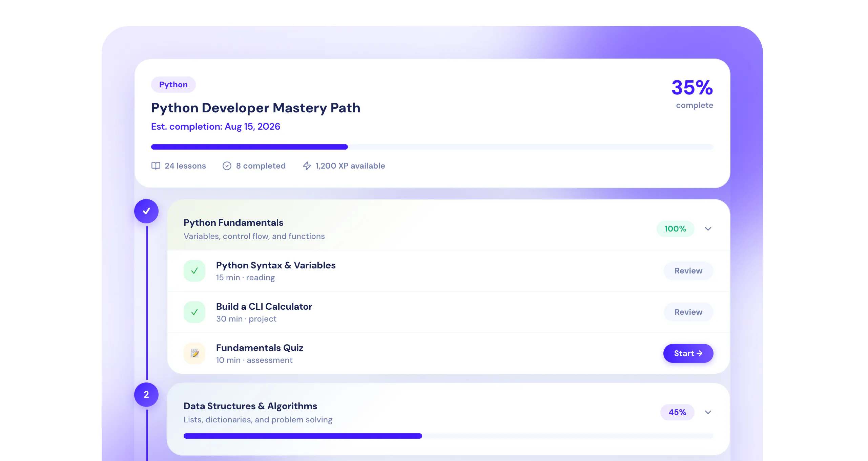Collapse the Python Fundamentals section chevron

click(x=708, y=229)
